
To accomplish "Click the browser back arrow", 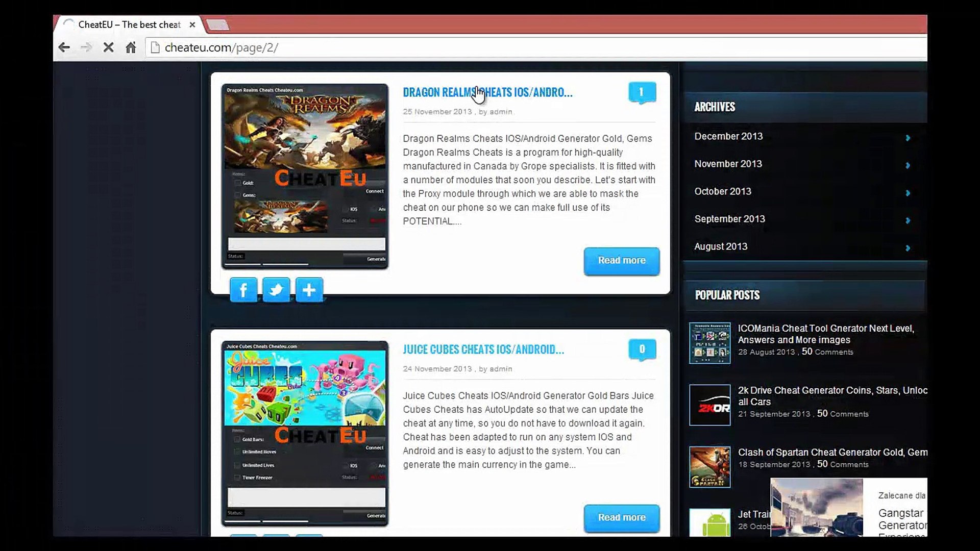I will (x=64, y=47).
